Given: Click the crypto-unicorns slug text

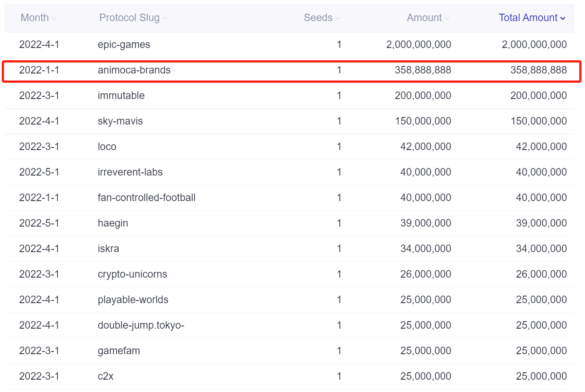Looking at the screenshot, I should point(132,274).
